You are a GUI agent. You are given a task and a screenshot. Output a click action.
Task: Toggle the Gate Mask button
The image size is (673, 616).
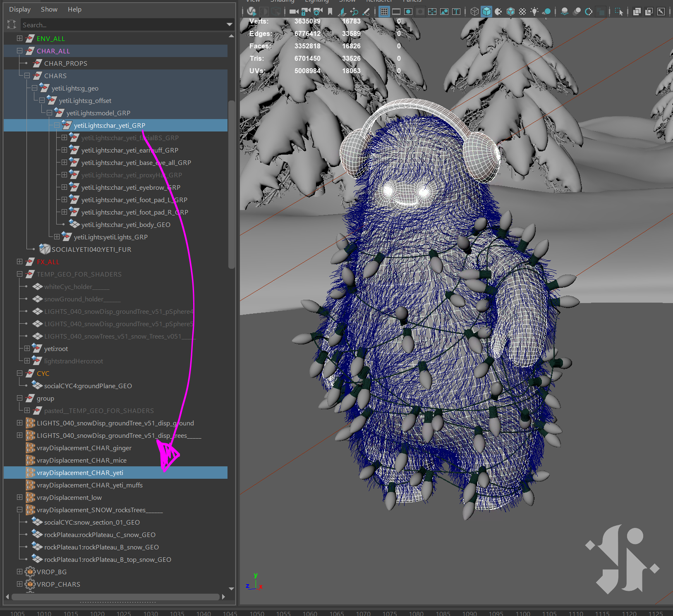(420, 12)
